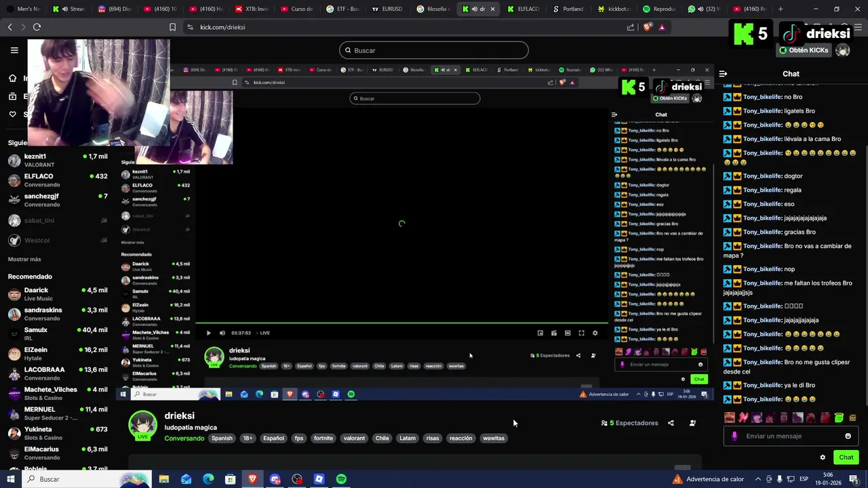
Task: Open Discord from taskbar
Action: pos(275,479)
